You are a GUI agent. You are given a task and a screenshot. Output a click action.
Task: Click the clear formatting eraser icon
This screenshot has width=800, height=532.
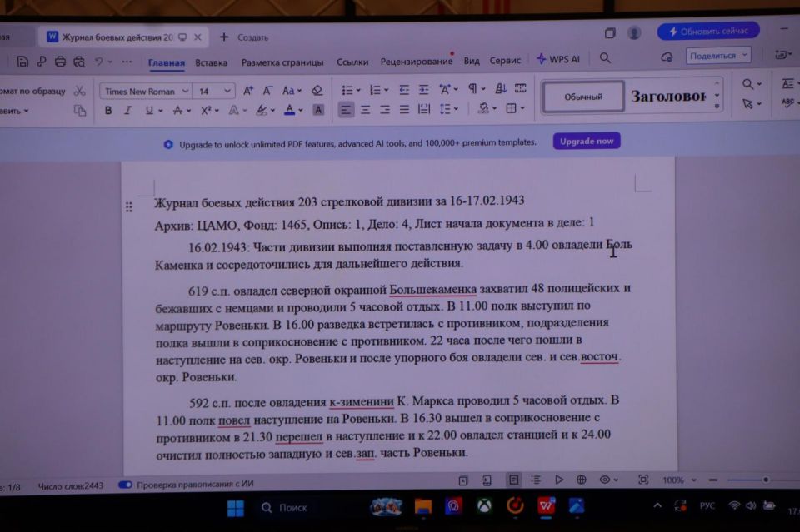[317, 90]
